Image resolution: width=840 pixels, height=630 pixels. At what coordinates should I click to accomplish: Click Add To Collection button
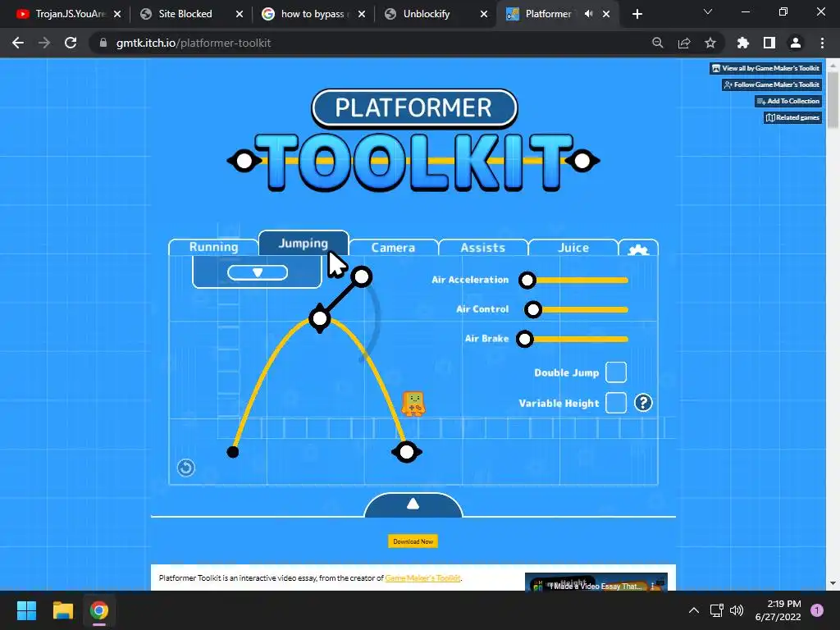point(788,101)
